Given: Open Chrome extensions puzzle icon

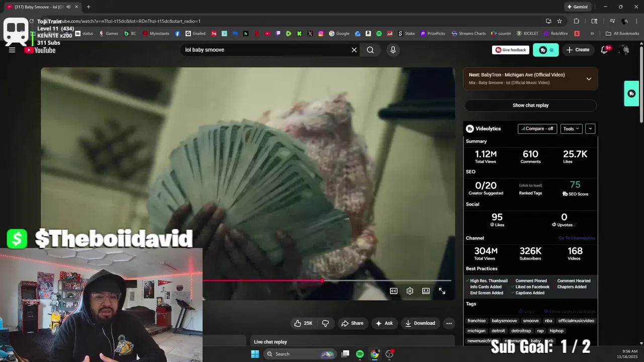Looking at the screenshot, I should tap(577, 21).
